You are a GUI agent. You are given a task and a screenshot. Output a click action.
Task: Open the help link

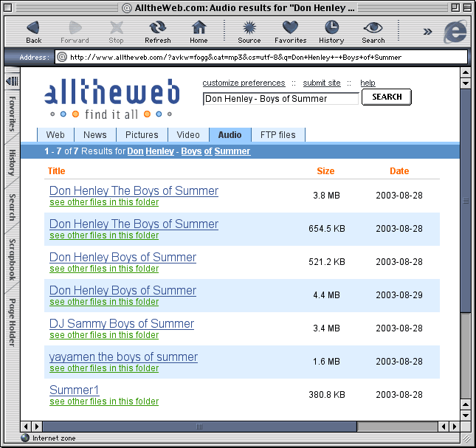(x=368, y=83)
